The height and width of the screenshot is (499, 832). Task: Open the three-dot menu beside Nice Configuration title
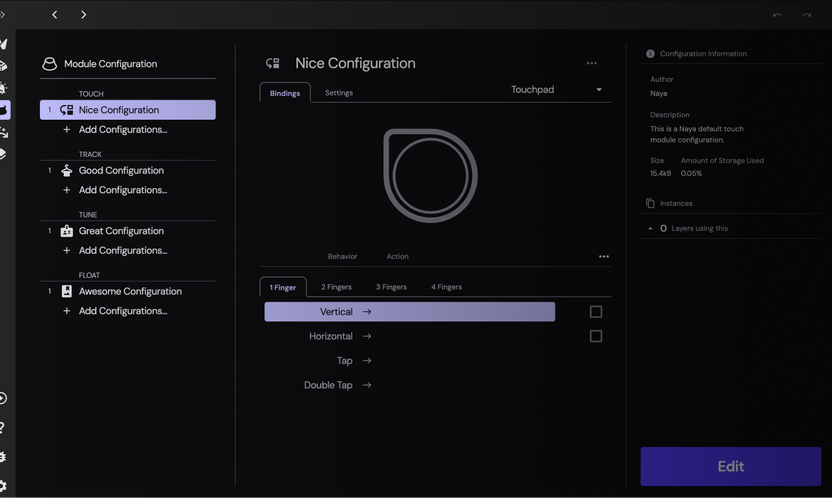click(592, 63)
